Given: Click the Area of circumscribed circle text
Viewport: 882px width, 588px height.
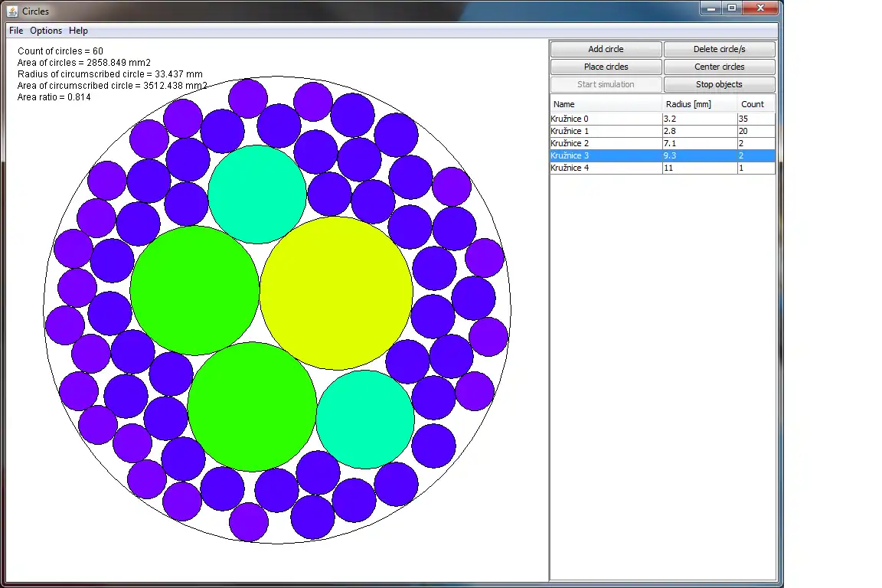Looking at the screenshot, I should (113, 86).
